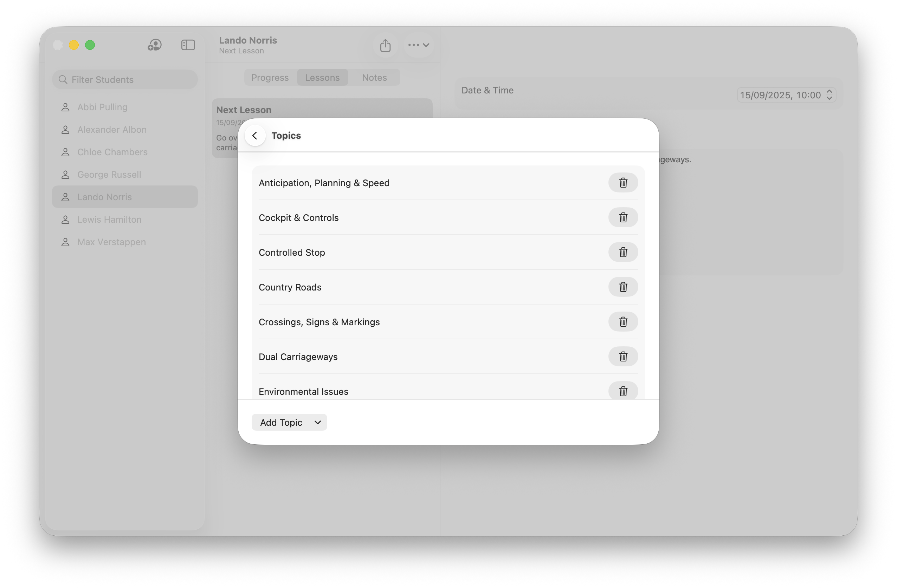897x588 pixels.
Task: Delete the Cockpit & Controls topic
Action: click(x=622, y=217)
